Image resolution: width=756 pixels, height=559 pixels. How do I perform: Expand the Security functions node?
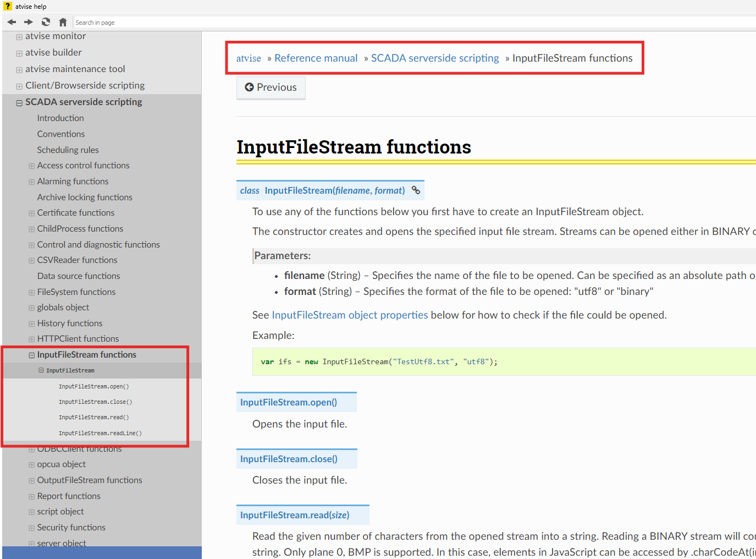pyautogui.click(x=31, y=528)
